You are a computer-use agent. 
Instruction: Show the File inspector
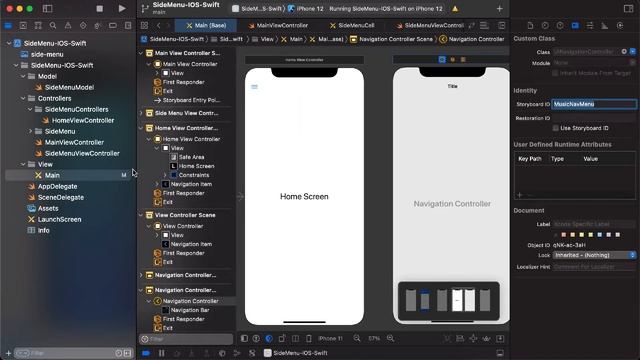coord(530,25)
